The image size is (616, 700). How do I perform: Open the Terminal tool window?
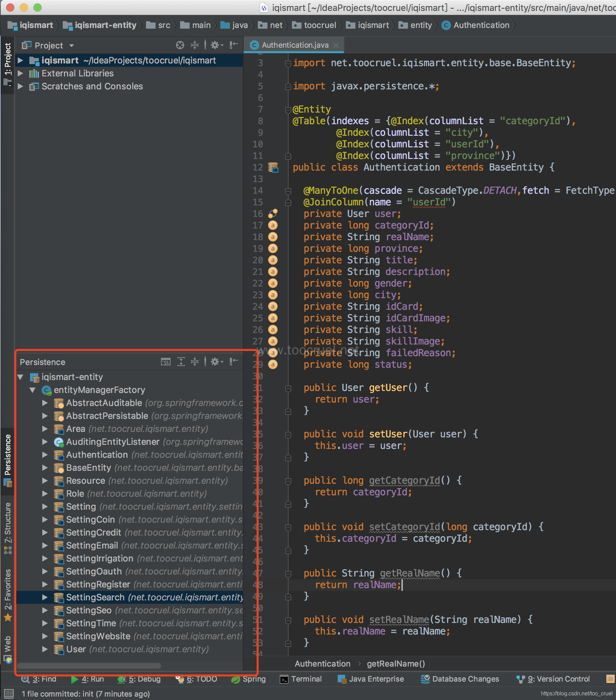click(x=301, y=679)
